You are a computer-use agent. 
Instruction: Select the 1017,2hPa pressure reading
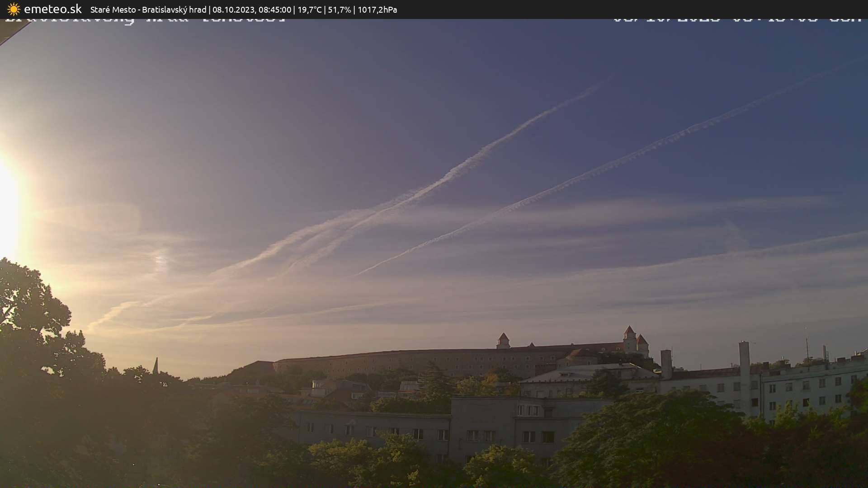coord(377,9)
